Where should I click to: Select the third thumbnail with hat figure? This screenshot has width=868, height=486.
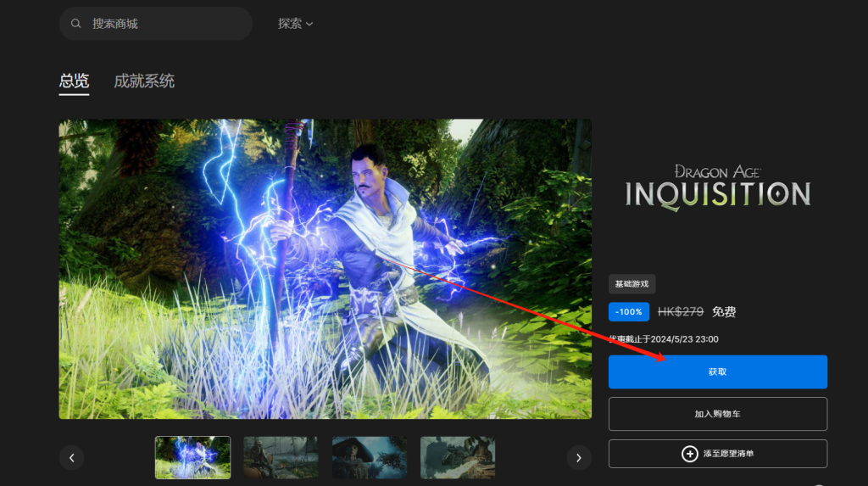pos(370,457)
